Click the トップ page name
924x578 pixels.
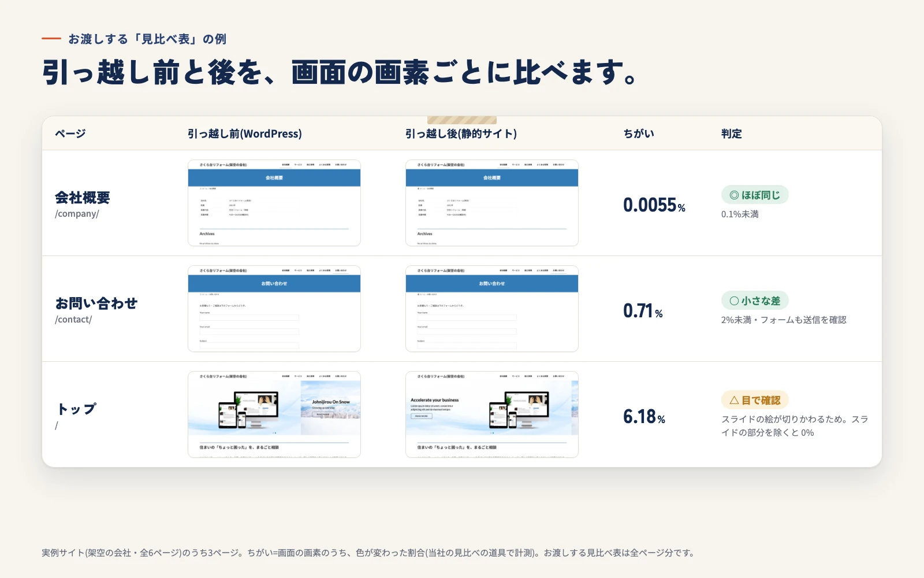(x=76, y=409)
